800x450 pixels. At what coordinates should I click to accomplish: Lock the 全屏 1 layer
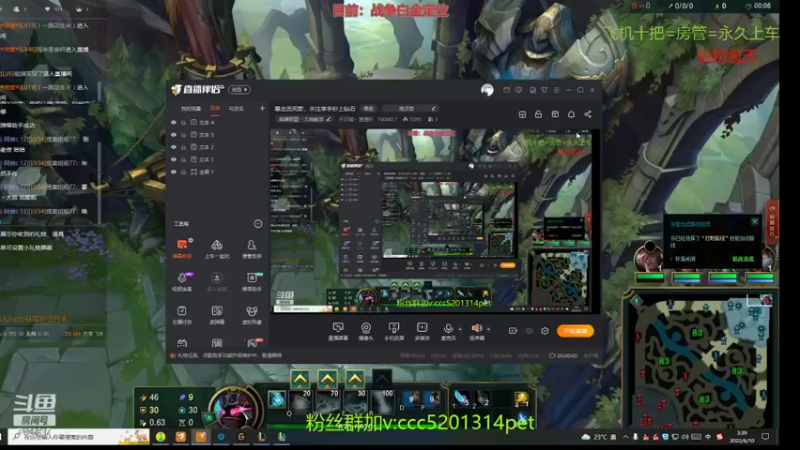[x=183, y=172]
